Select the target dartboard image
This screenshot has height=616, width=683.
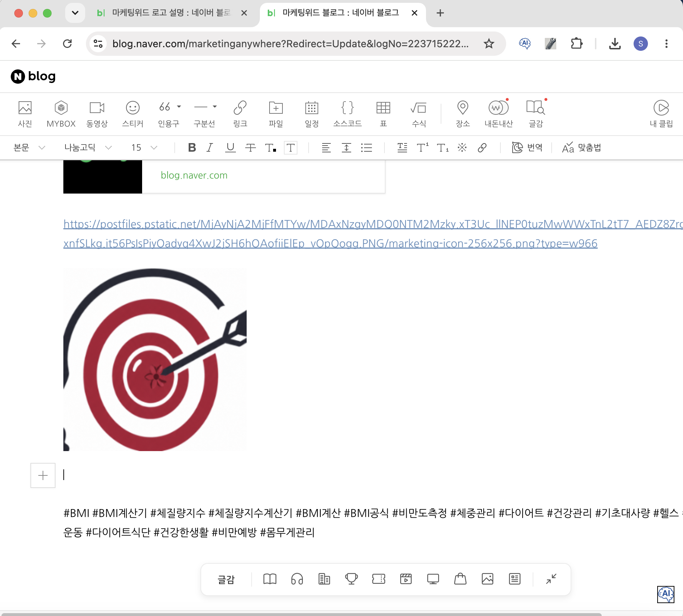tap(155, 360)
